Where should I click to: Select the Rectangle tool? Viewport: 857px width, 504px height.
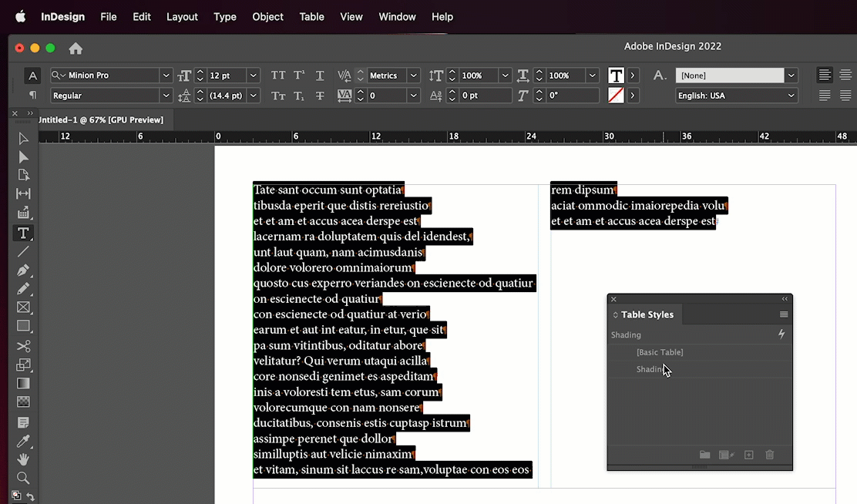click(x=23, y=326)
